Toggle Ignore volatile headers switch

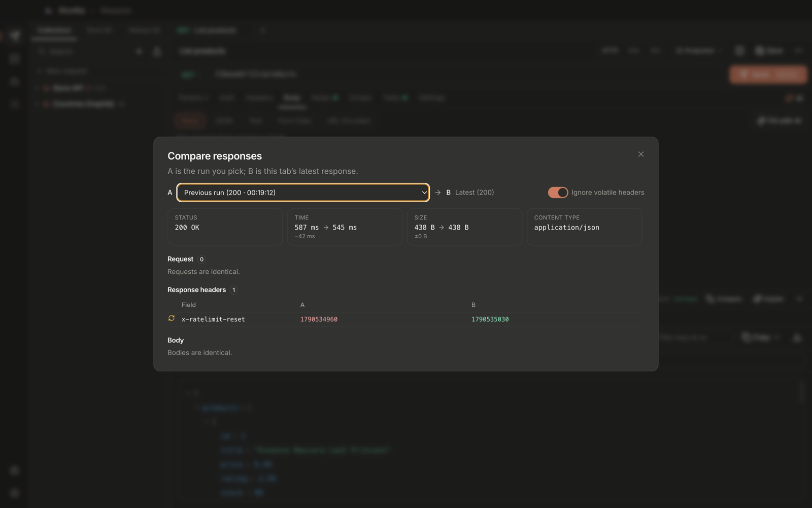click(558, 193)
